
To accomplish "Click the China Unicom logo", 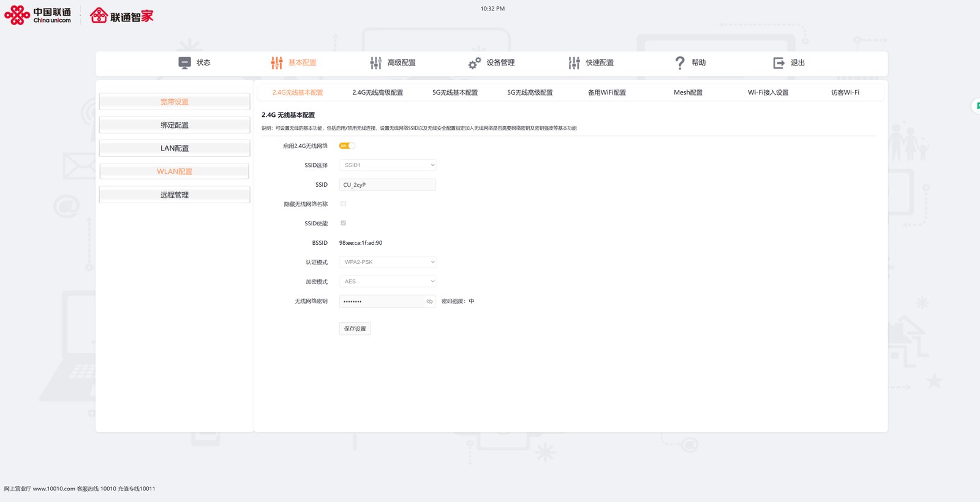I will coord(38,15).
